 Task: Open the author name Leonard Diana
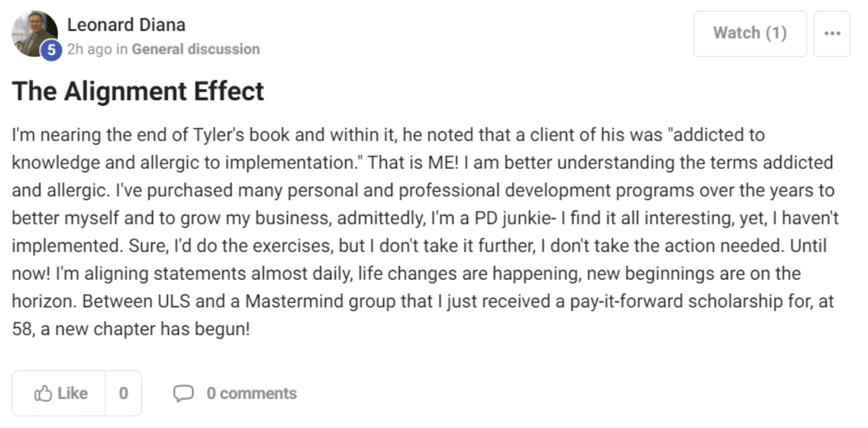point(126,25)
